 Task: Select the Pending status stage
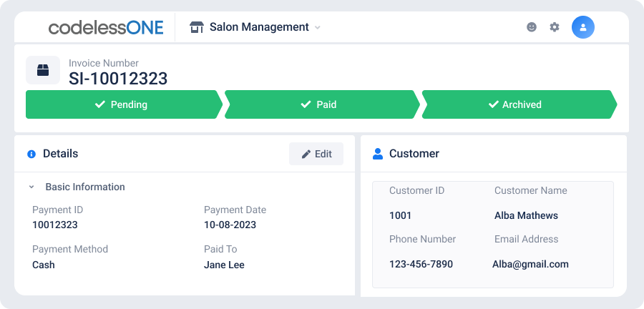(x=124, y=104)
